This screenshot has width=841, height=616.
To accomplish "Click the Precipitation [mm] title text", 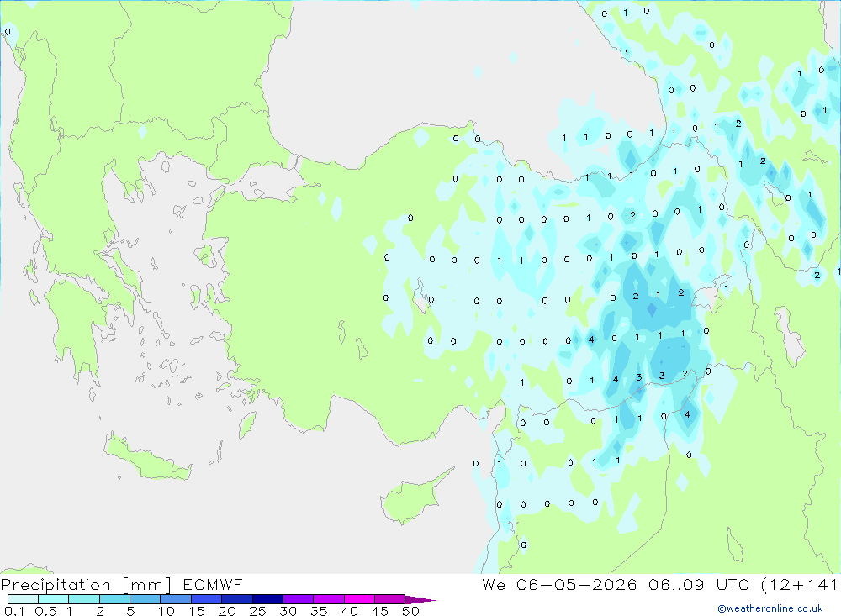I will tap(86, 585).
